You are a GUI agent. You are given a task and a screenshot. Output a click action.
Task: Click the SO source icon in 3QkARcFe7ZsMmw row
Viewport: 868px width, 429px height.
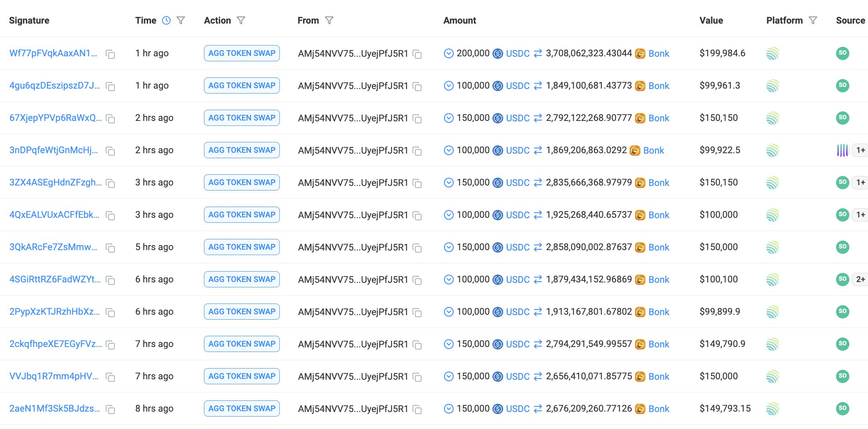tap(842, 247)
